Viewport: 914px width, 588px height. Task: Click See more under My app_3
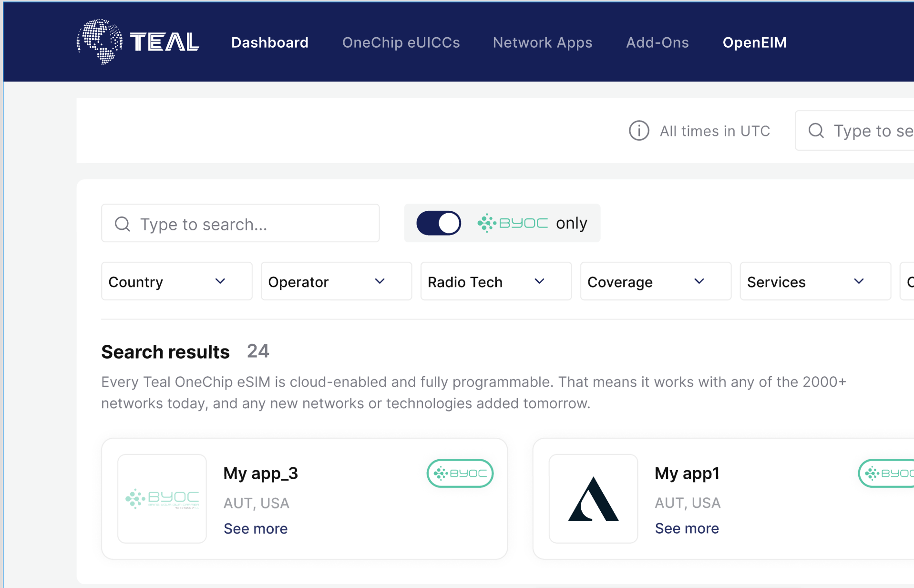256,528
